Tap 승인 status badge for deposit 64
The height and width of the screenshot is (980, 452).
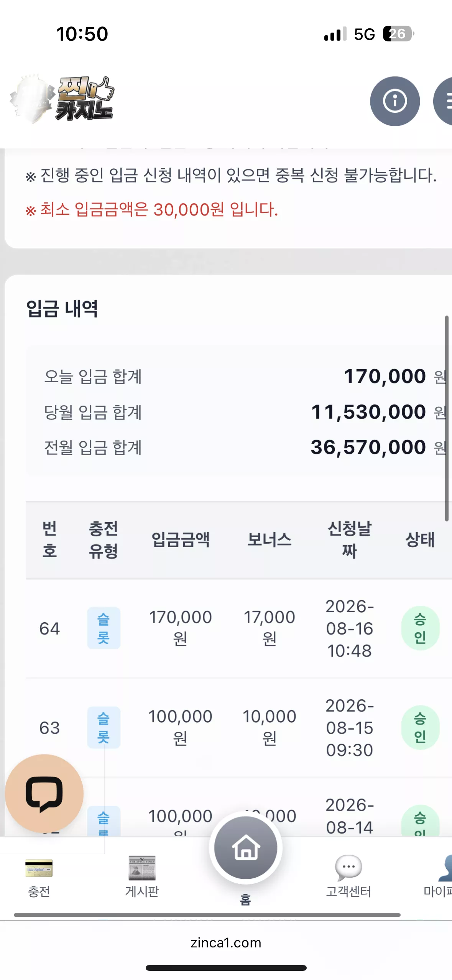pos(420,628)
